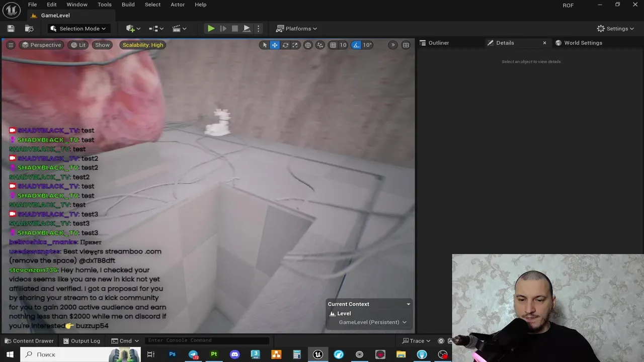Viewport: 644px width, 362px height.
Task: Activate the select objects cursor tool
Action: tap(265, 45)
